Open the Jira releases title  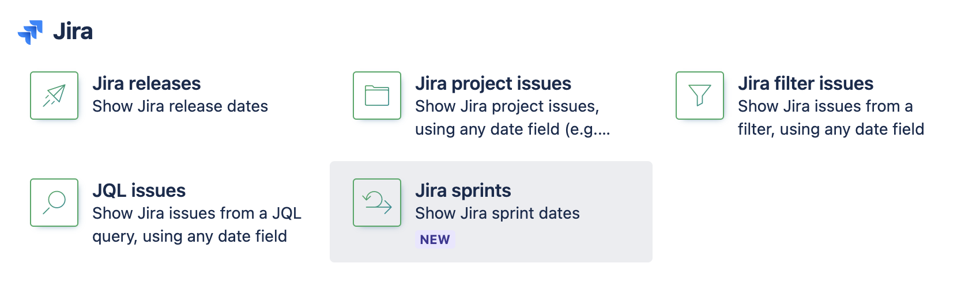pyautogui.click(x=146, y=83)
